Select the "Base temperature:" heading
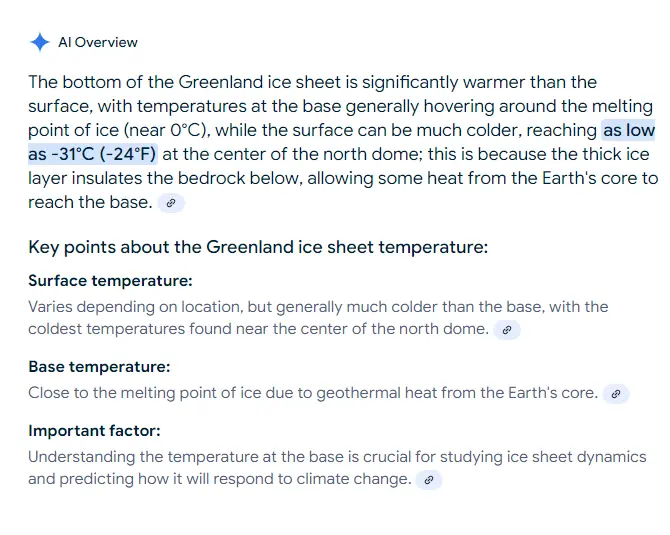Image resolution: width=670 pixels, height=535 pixels. (99, 367)
